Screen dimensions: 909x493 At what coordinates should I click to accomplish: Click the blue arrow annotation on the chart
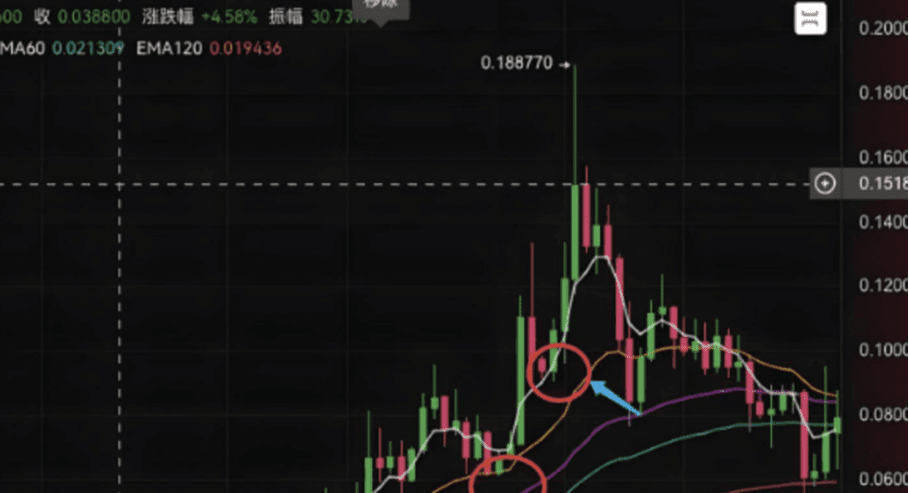coord(615,397)
